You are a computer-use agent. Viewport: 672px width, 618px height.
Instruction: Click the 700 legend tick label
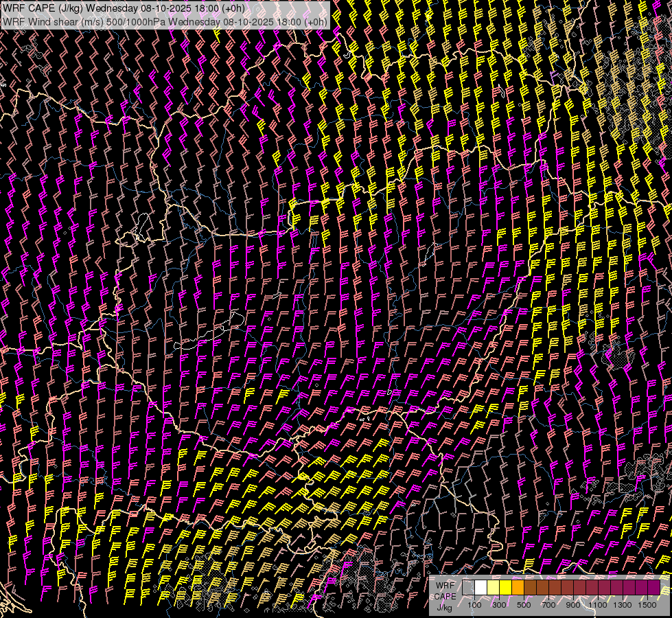coord(548,605)
